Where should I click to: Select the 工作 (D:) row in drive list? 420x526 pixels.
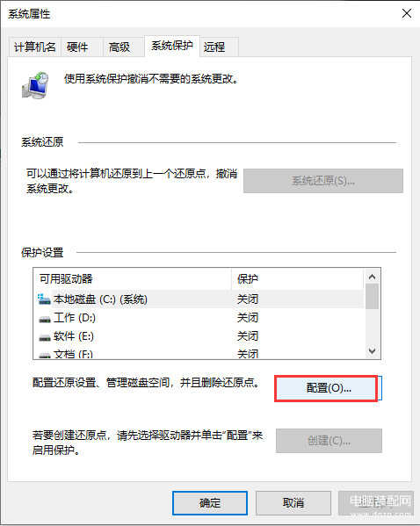tap(199, 318)
